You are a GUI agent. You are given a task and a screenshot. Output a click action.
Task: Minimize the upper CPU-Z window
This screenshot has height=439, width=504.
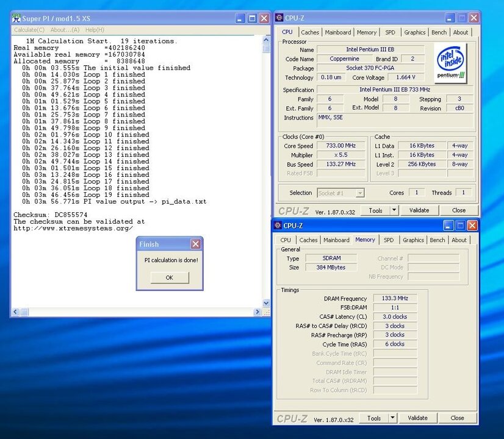coord(450,18)
